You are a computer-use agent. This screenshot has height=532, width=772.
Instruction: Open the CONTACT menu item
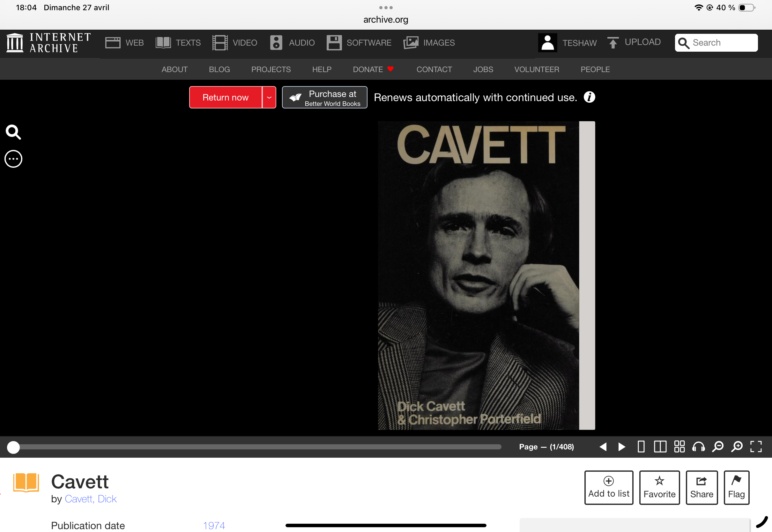coord(434,69)
